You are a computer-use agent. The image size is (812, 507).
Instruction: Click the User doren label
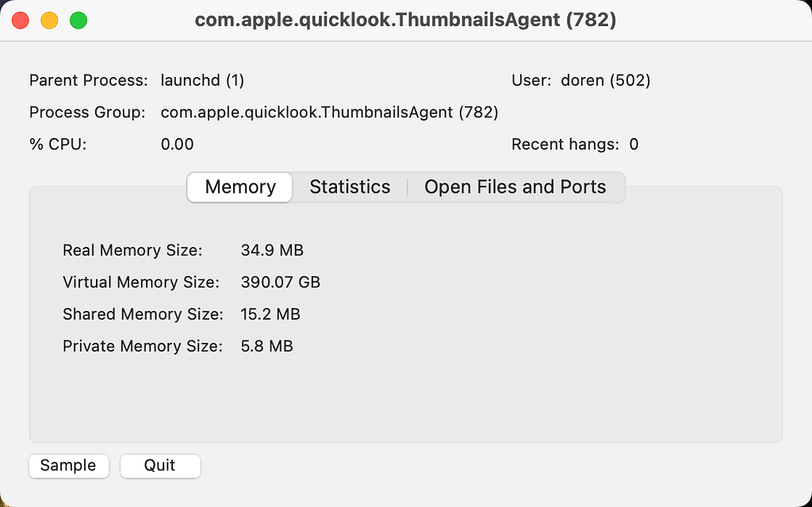[x=580, y=80]
